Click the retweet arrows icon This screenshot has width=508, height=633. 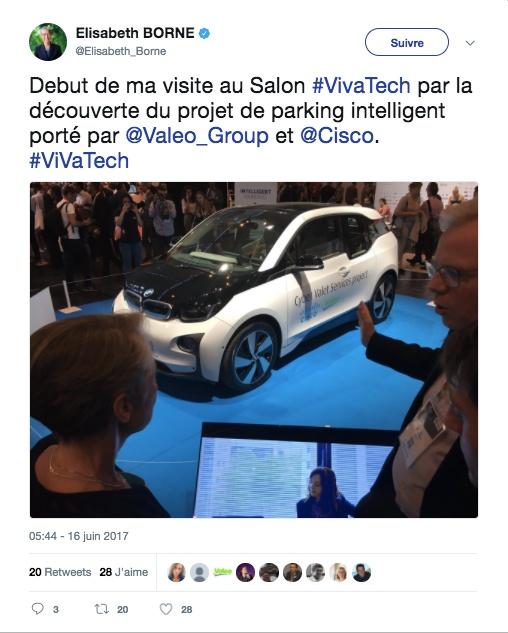pyautogui.click(x=101, y=609)
